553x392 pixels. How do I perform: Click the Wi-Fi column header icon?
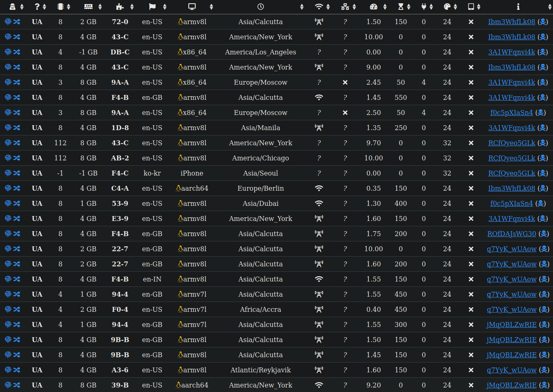pyautogui.click(x=319, y=7)
